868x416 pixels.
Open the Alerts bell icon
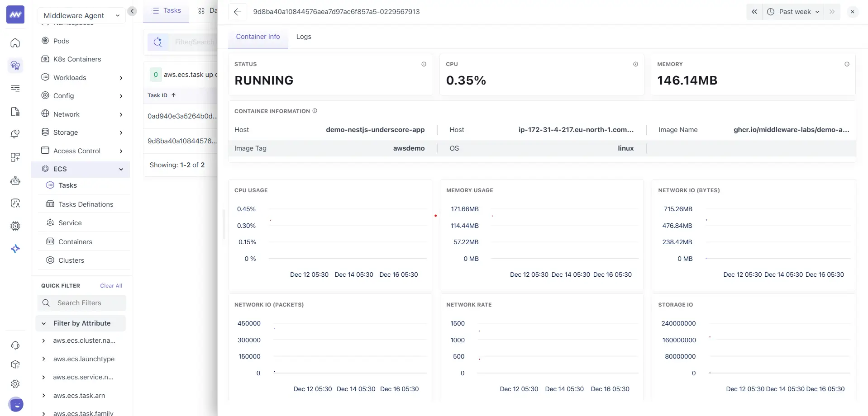tap(15, 134)
